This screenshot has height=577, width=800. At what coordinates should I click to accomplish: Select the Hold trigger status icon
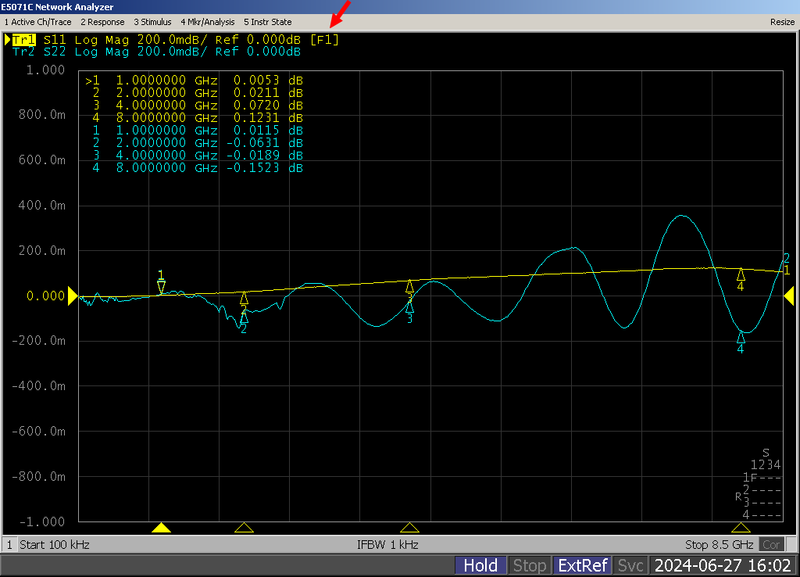[481, 565]
